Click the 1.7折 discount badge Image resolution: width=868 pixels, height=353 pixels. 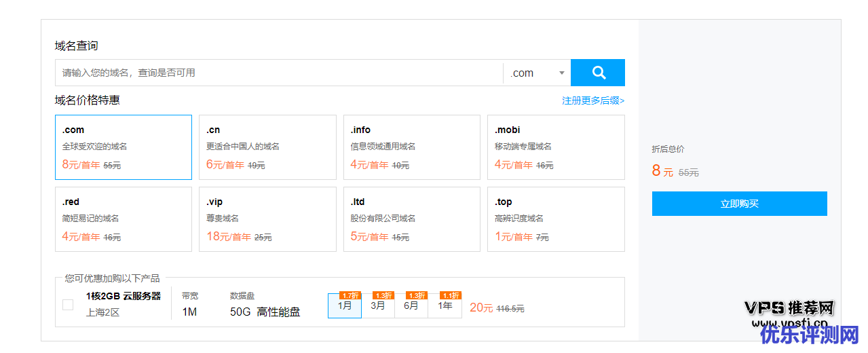pyautogui.click(x=350, y=295)
